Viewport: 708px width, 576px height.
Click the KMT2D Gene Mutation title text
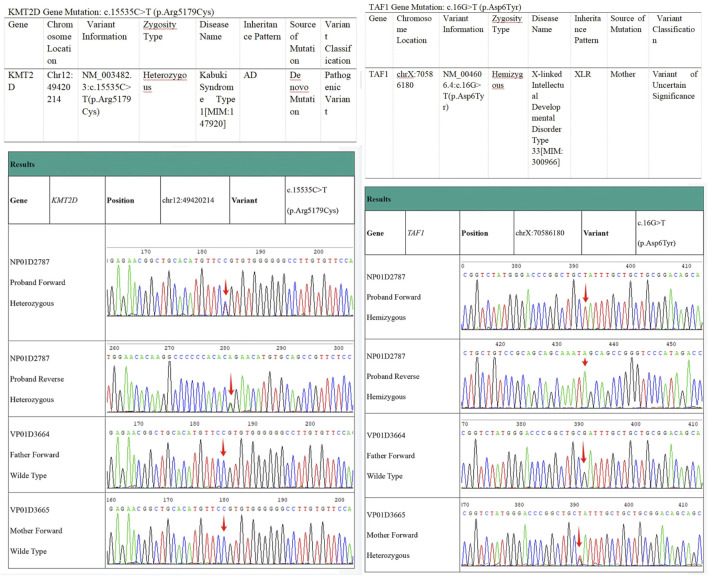111,12
